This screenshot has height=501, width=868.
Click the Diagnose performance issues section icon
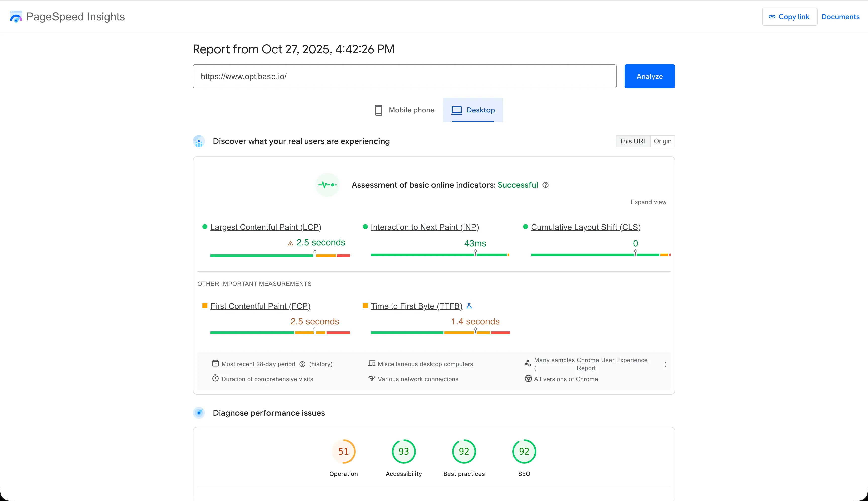pos(199,413)
